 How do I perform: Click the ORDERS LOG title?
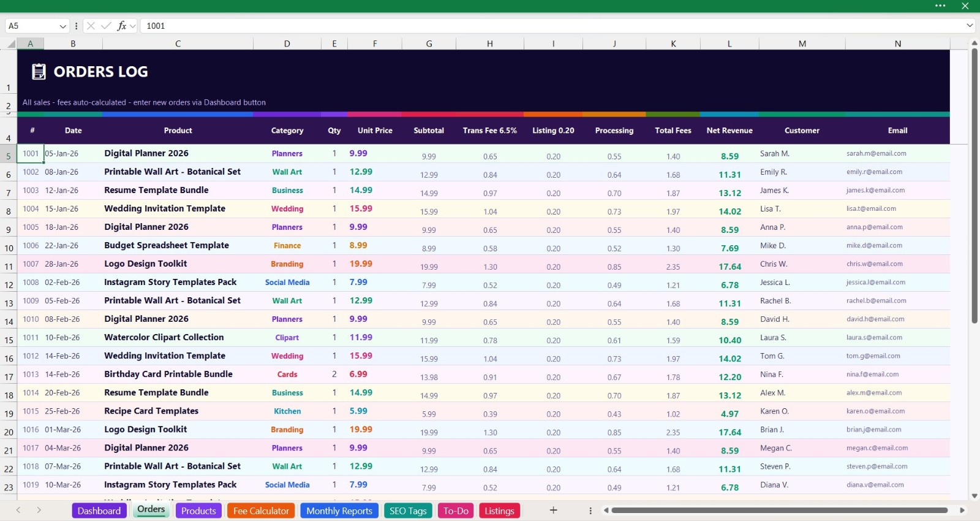click(100, 72)
